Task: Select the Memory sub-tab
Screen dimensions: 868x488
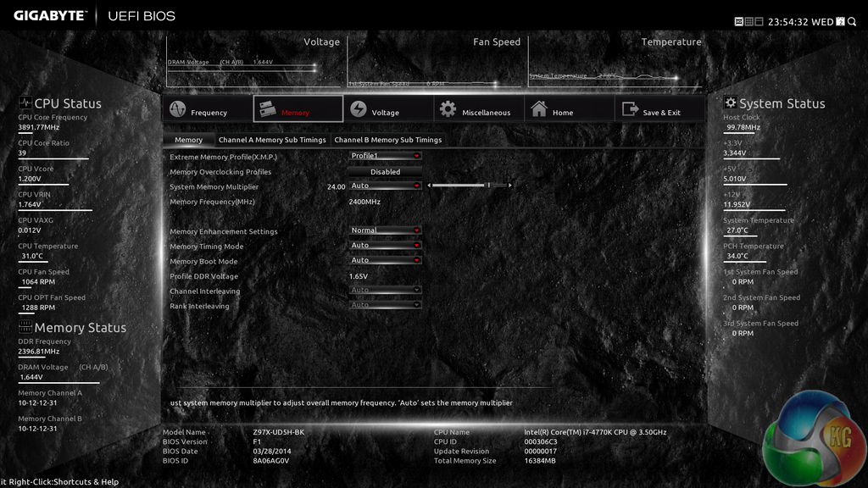Action: [189, 140]
